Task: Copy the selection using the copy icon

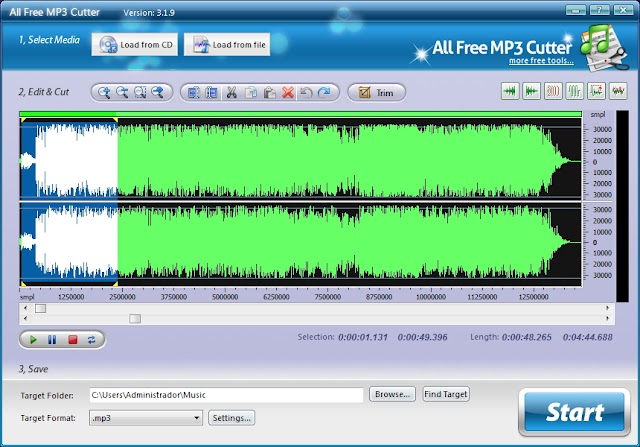Action: click(251, 93)
